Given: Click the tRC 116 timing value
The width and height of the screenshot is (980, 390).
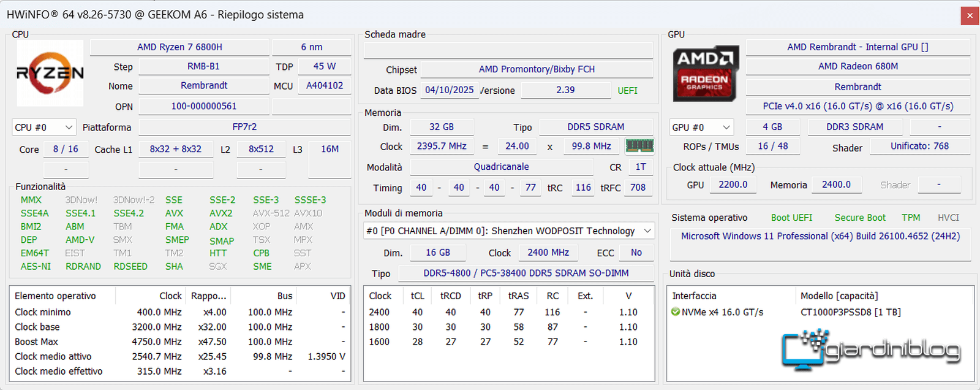Looking at the screenshot, I should point(583,188).
